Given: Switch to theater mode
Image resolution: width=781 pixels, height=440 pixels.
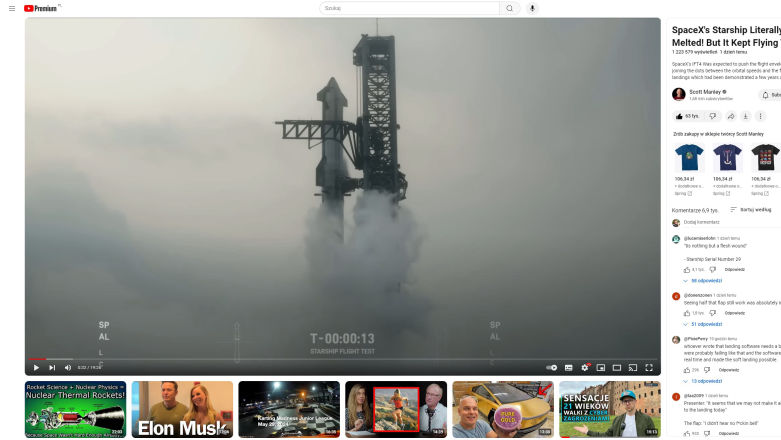Looking at the screenshot, I should click(617, 368).
